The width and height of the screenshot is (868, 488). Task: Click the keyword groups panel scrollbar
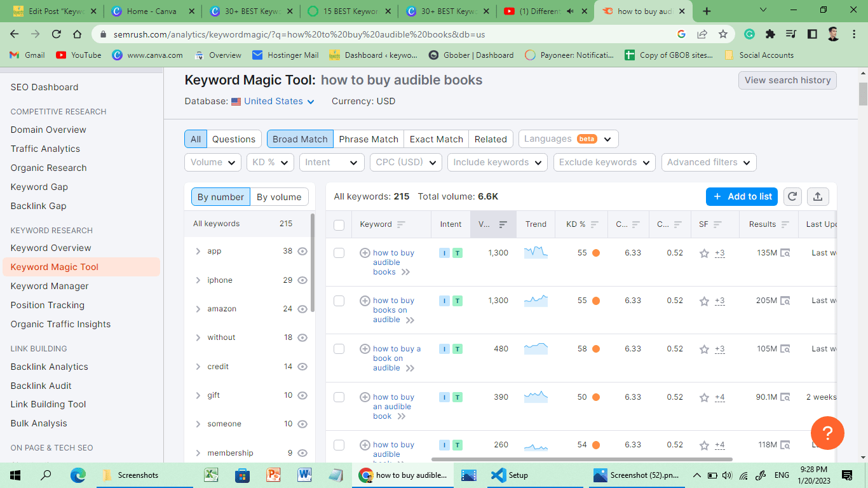tap(313, 262)
